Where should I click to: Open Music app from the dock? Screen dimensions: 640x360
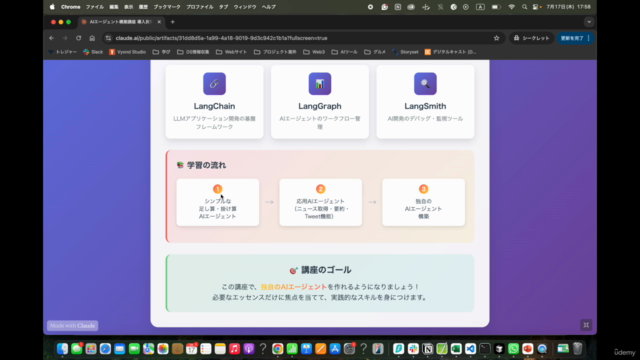(x=234, y=349)
